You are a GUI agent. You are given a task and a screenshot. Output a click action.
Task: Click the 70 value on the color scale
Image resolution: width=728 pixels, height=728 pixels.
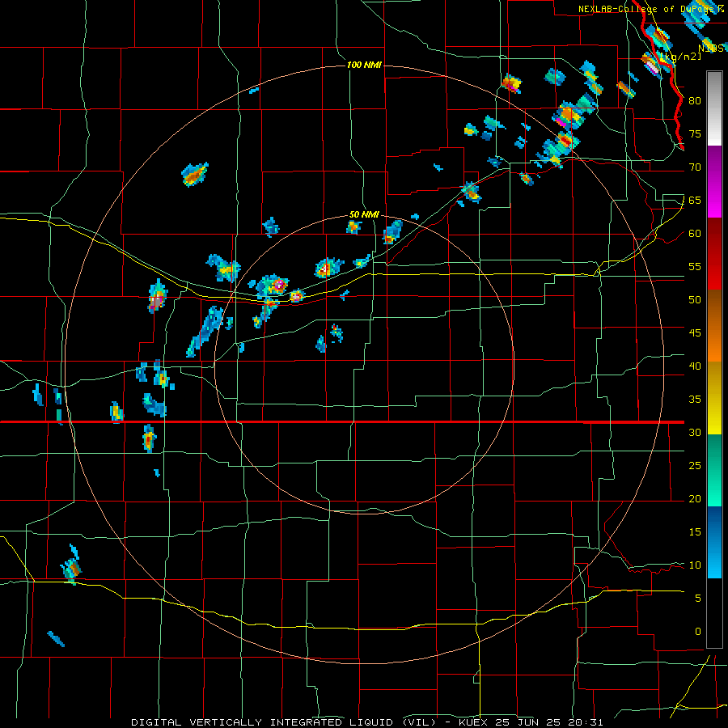(x=695, y=167)
